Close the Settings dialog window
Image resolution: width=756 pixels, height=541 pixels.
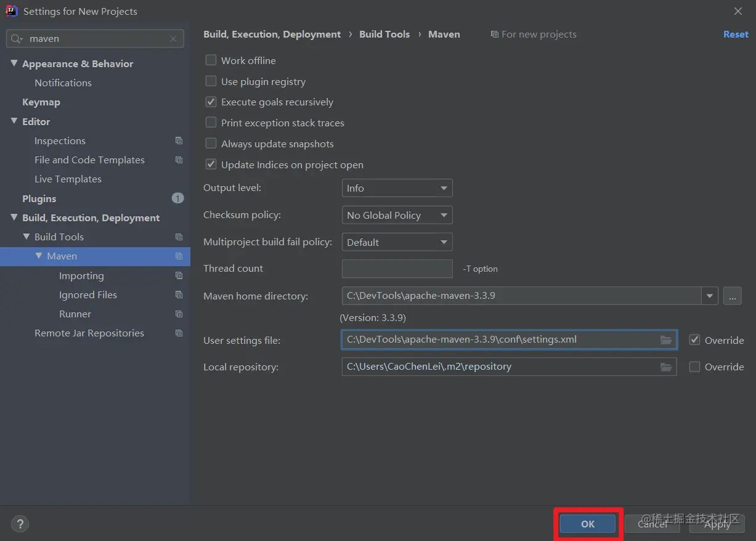pyautogui.click(x=738, y=11)
